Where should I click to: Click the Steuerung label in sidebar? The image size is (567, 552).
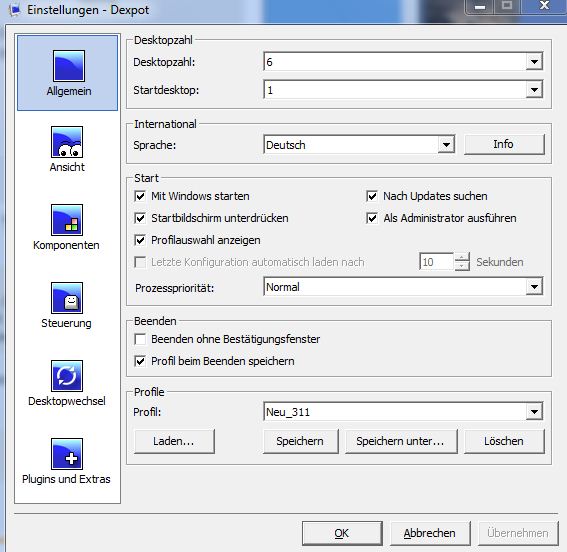coord(66,323)
